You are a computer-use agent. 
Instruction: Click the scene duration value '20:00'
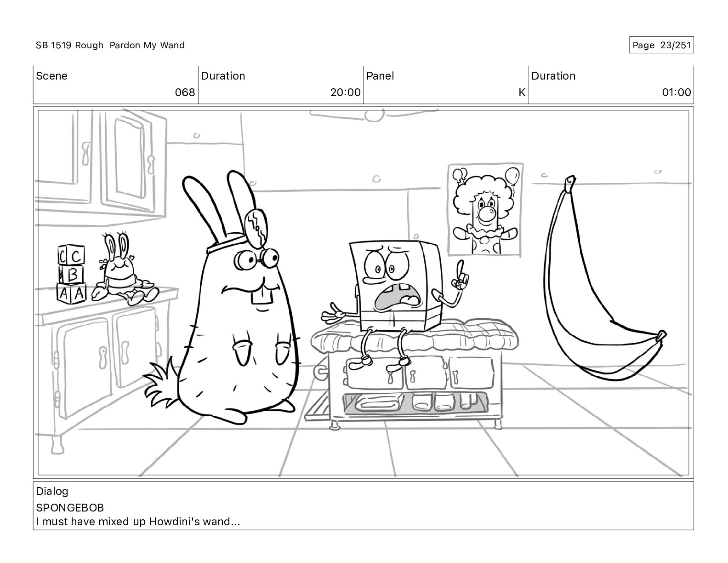(x=345, y=92)
